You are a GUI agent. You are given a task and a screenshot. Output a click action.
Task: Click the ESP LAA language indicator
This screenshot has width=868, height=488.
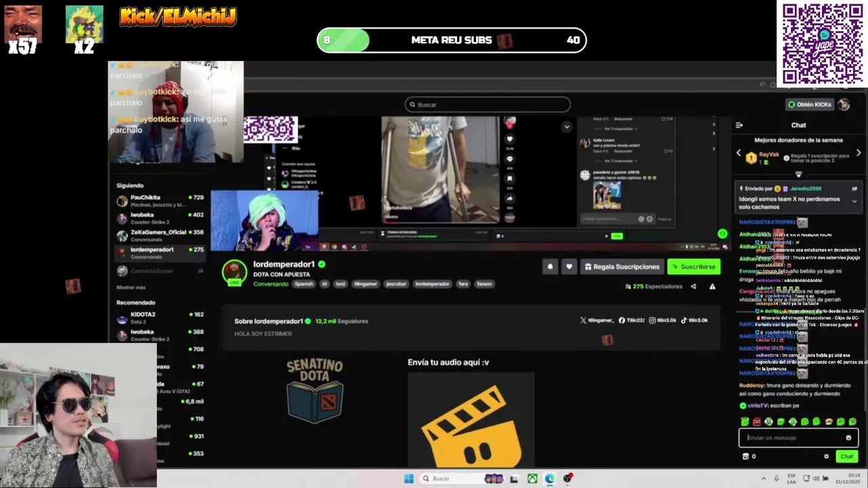(x=791, y=479)
